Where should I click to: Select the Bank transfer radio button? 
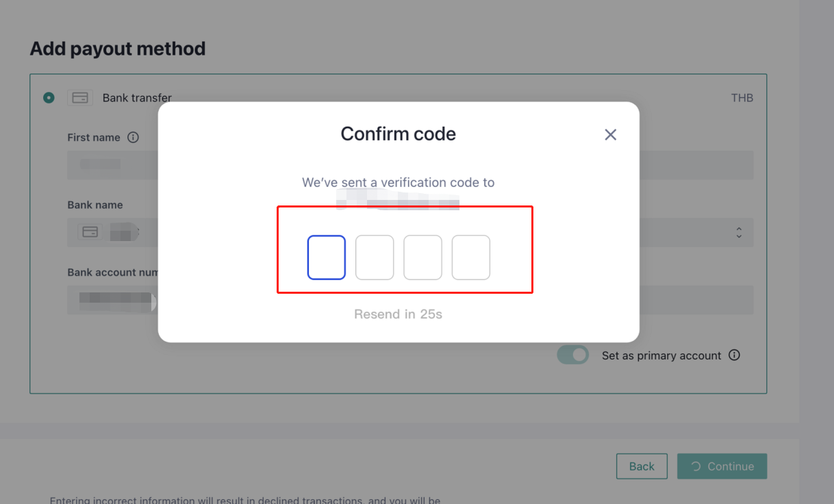(x=49, y=98)
